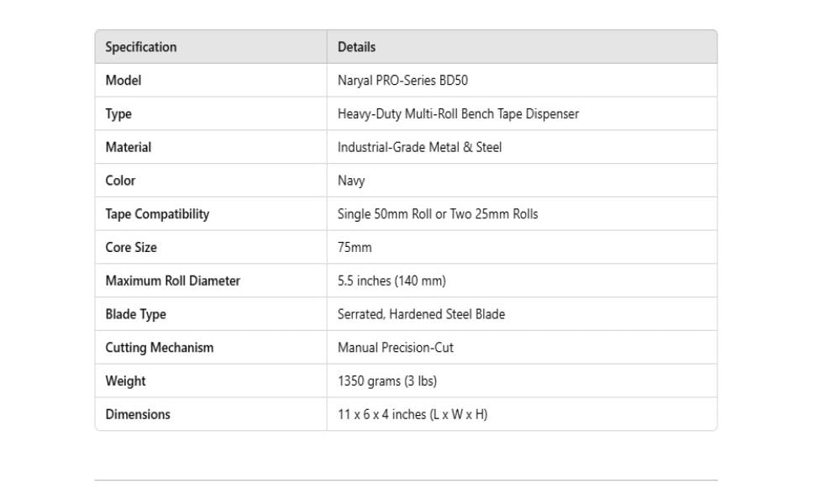
Task: Select the Core Size label
Action: point(131,248)
